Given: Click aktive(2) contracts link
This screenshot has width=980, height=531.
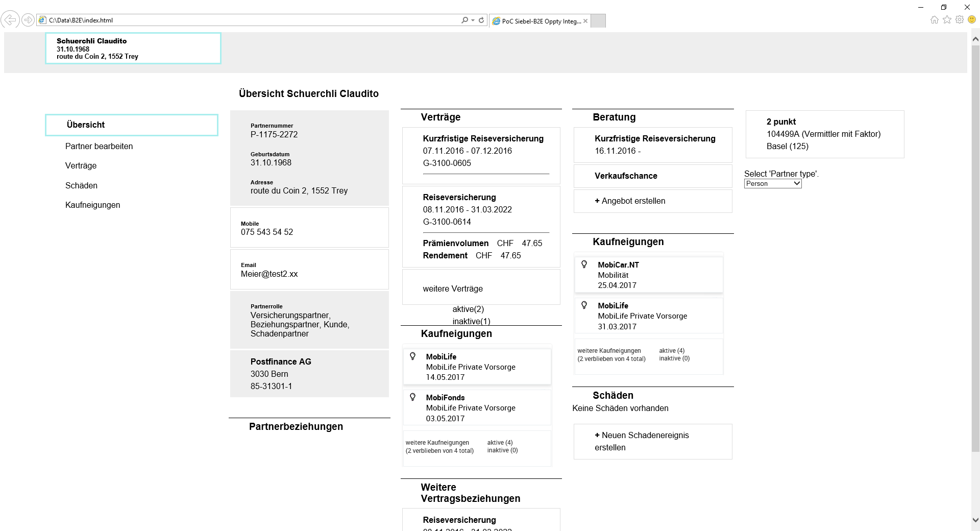Looking at the screenshot, I should click(x=468, y=309).
